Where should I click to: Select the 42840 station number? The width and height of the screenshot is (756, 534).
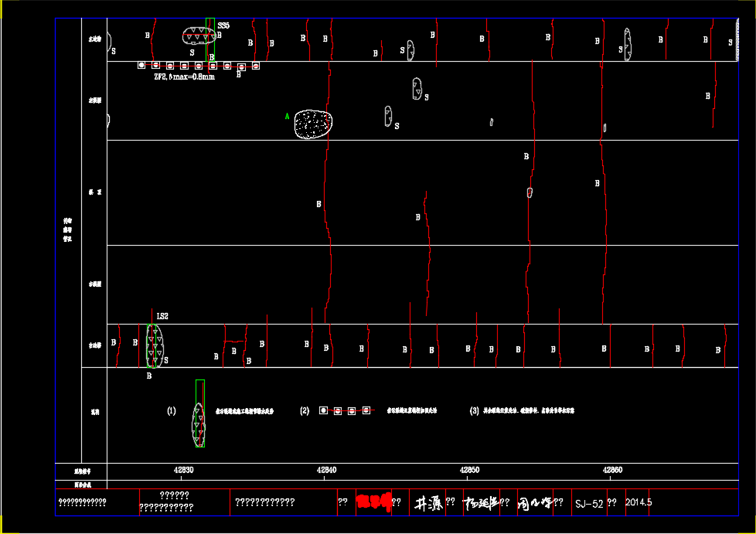click(x=326, y=470)
